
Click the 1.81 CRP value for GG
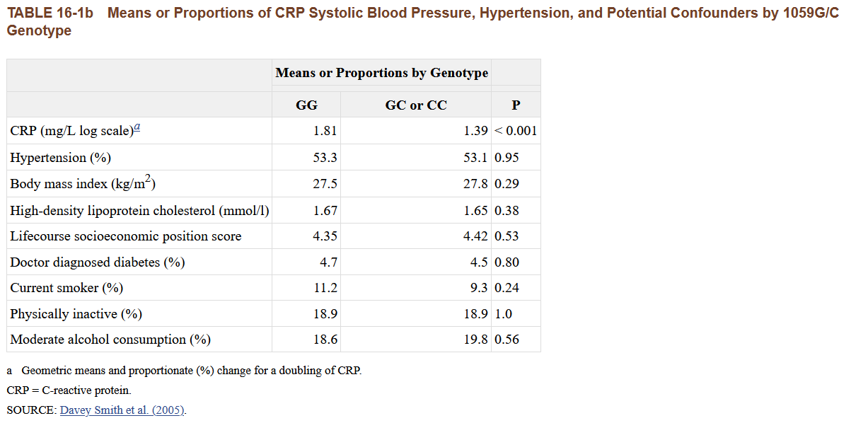coord(325,132)
